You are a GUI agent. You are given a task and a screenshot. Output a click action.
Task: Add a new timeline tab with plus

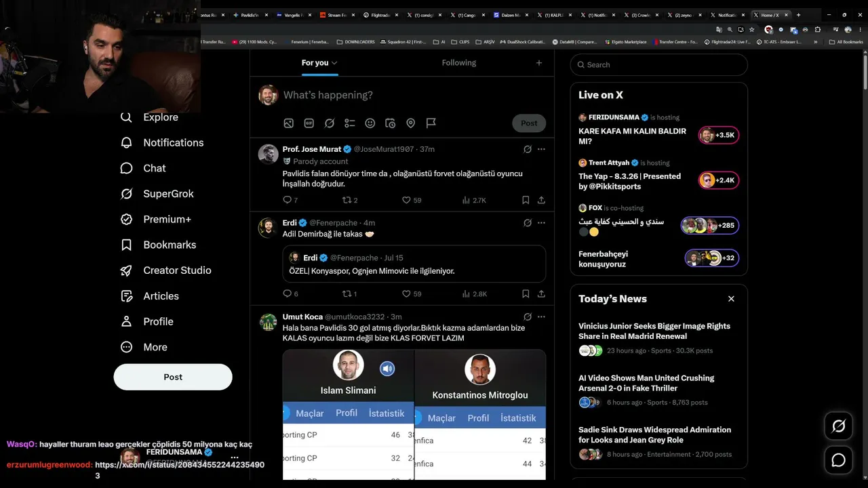tap(539, 63)
